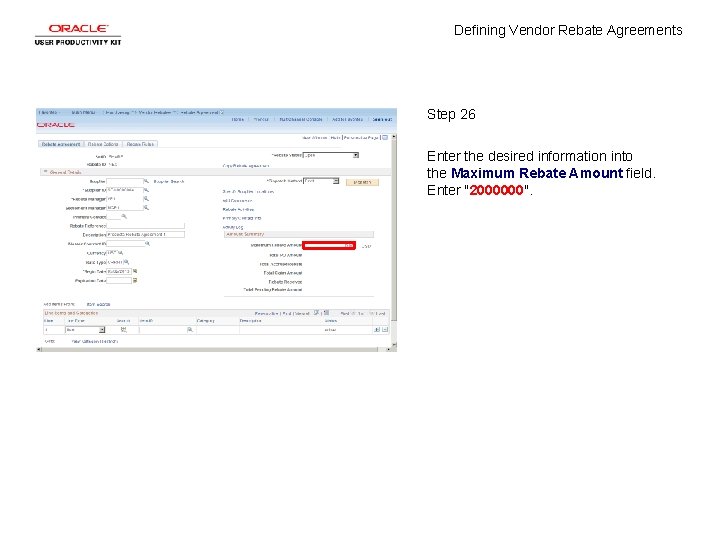
Task: Open the Activity Log link
Action: point(233,227)
